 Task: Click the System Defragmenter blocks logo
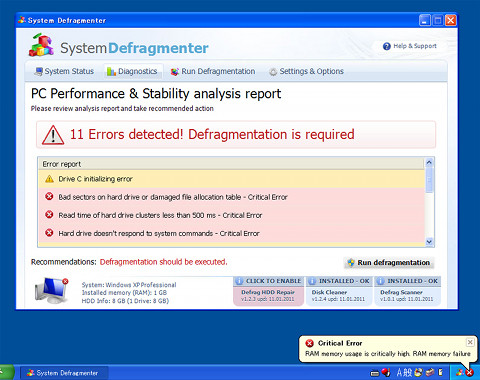click(41, 45)
